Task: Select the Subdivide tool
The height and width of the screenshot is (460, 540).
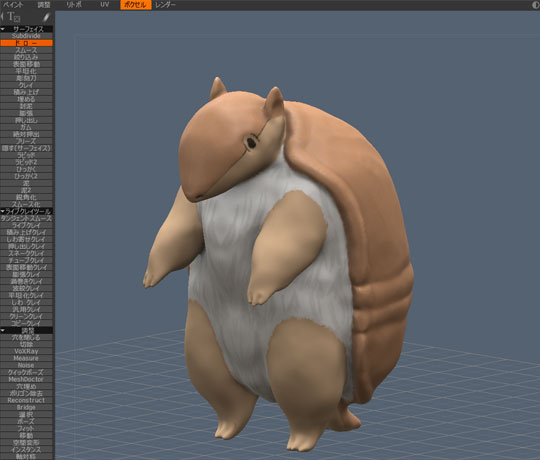Action: [x=27, y=36]
